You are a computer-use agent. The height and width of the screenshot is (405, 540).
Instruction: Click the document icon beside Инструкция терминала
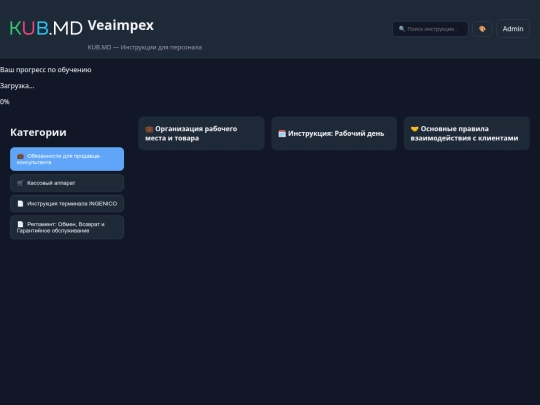pos(20,204)
